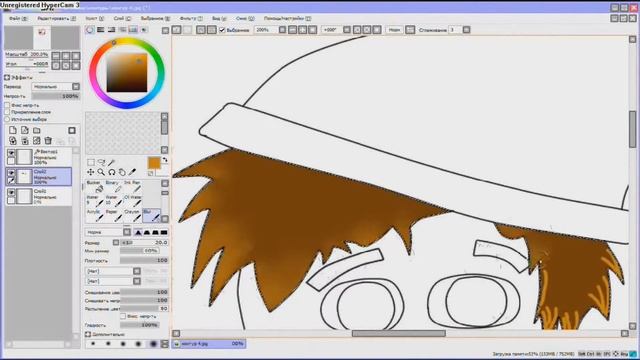Select the Слой1 layer row
Viewport: 640px width, 360px height.
coord(39,196)
